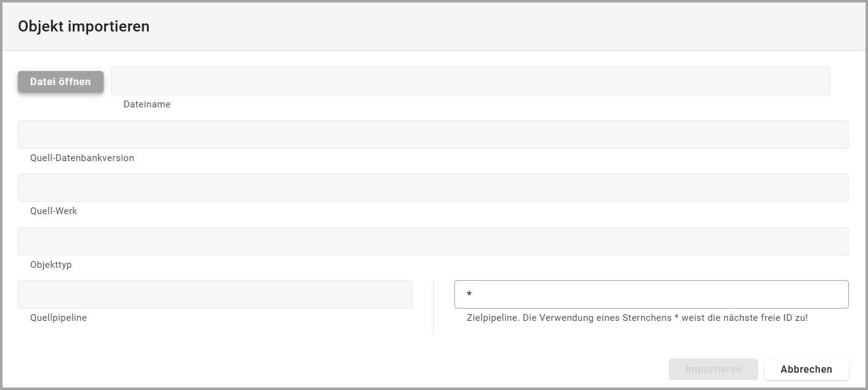
Task: Click the Objekttyp label text
Action: (51, 264)
